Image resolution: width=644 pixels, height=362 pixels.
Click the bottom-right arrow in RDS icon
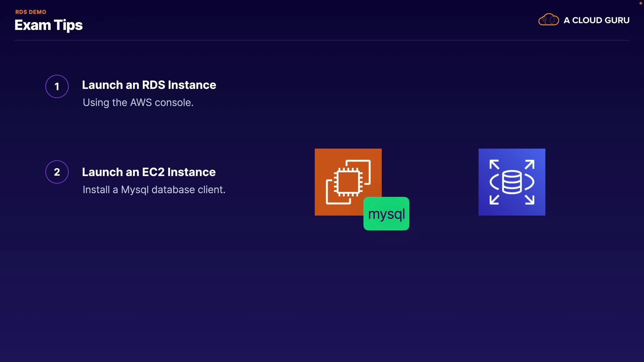[530, 200]
